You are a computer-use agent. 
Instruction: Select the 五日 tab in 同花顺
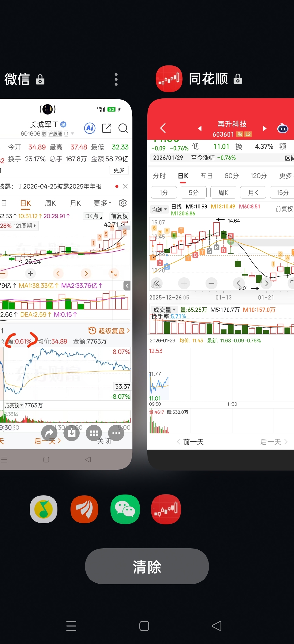click(x=206, y=176)
